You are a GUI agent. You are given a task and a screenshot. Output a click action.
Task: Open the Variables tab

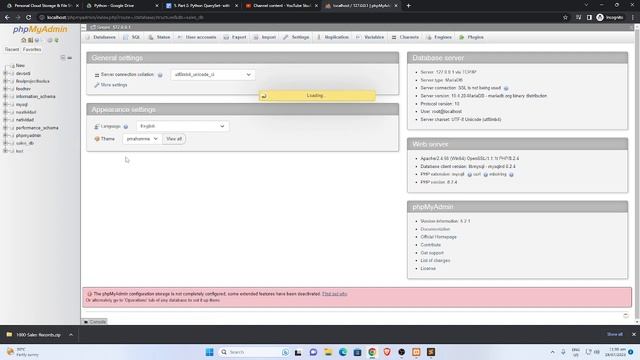pos(370,37)
